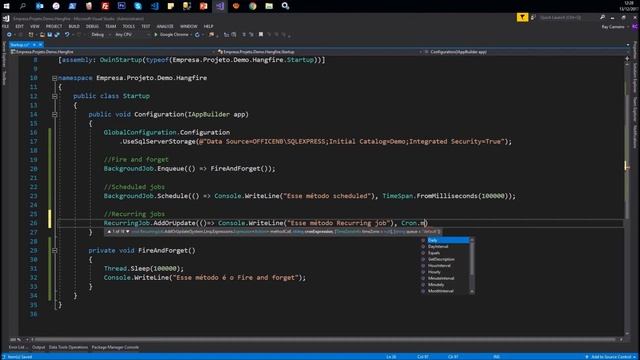Screen dimensions: 640x360
Task: Click the open file toolbar icon
Action: [42, 35]
